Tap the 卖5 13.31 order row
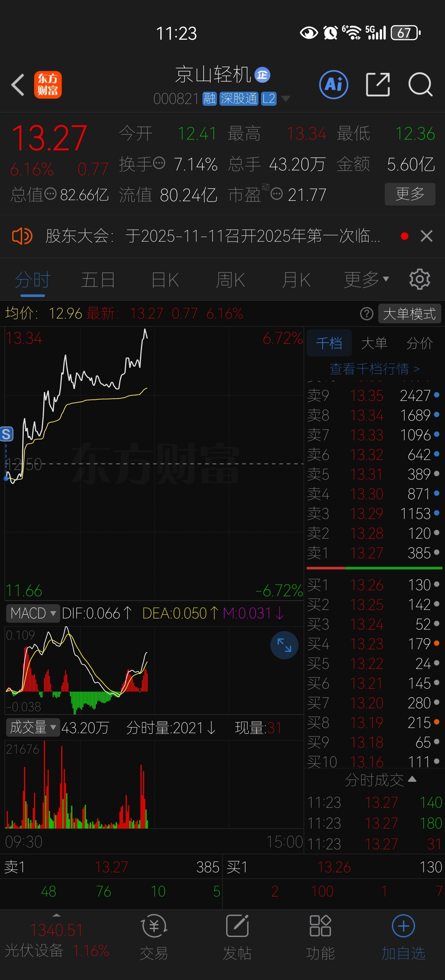 pyautogui.click(x=374, y=474)
